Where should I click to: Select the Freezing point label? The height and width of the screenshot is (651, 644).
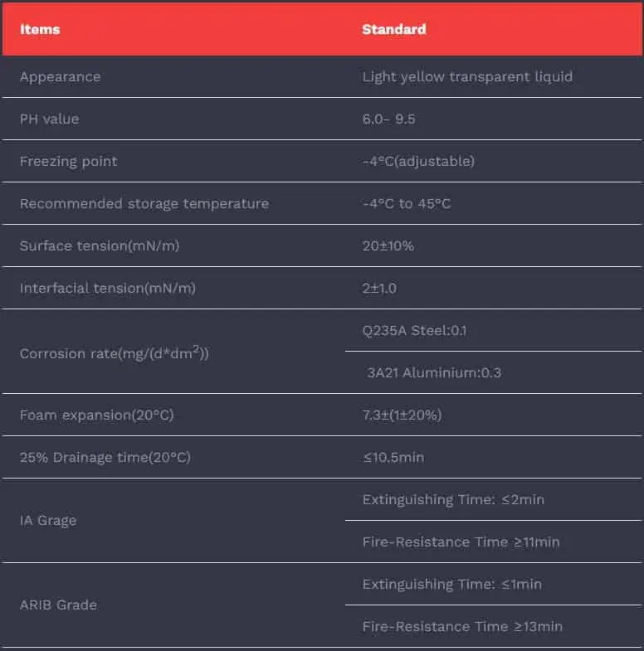(x=69, y=161)
